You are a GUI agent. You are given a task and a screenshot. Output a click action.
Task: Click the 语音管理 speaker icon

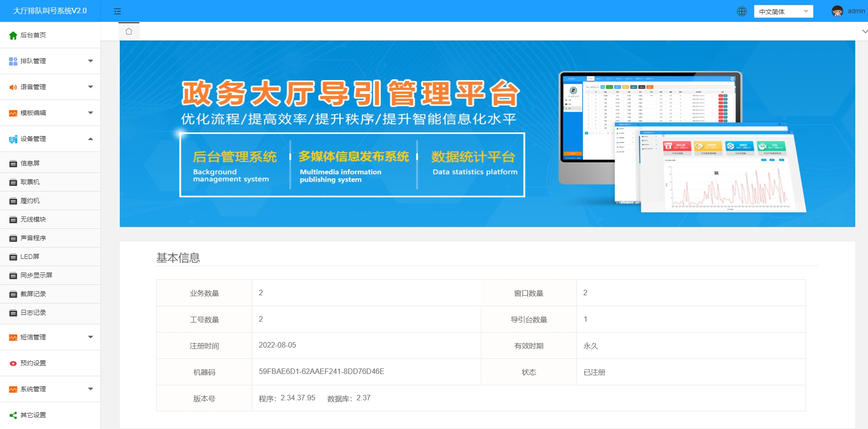point(13,87)
